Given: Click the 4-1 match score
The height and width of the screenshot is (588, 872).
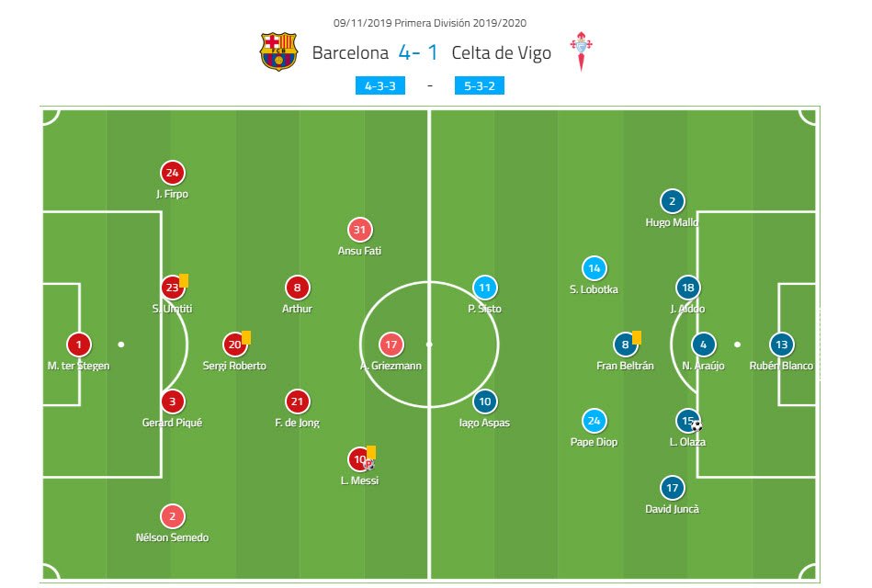Looking at the screenshot, I should pyautogui.click(x=420, y=53).
